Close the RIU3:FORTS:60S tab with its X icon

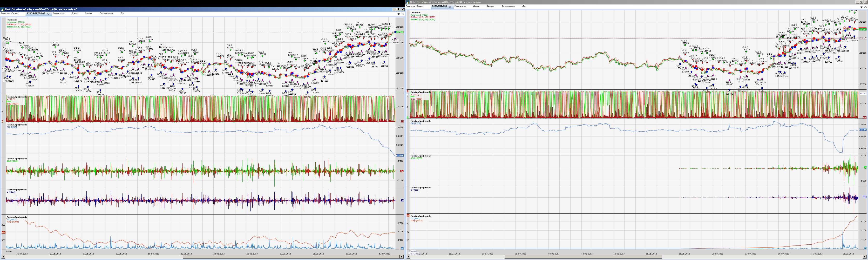(48, 14)
